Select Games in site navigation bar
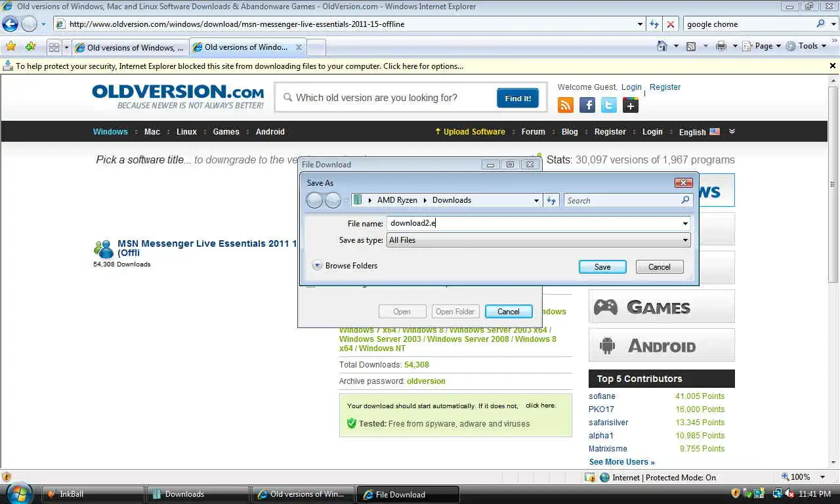Screen dimensions: 840x504 point(226,131)
